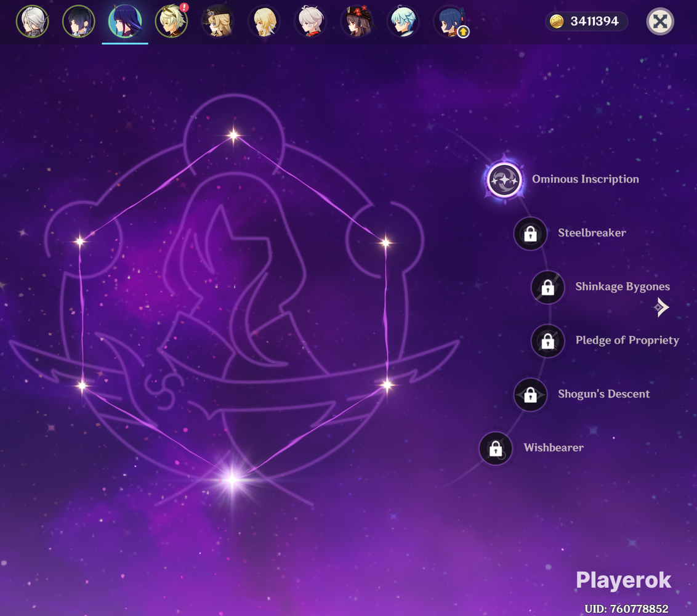Click the lower-right constellation star
697x616 pixels.
pyautogui.click(x=387, y=385)
